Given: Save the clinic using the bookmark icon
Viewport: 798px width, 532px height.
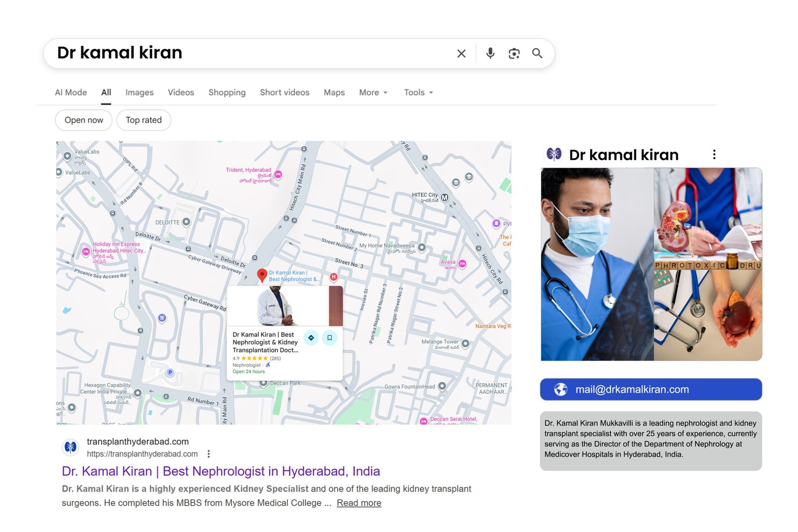Looking at the screenshot, I should [x=330, y=338].
